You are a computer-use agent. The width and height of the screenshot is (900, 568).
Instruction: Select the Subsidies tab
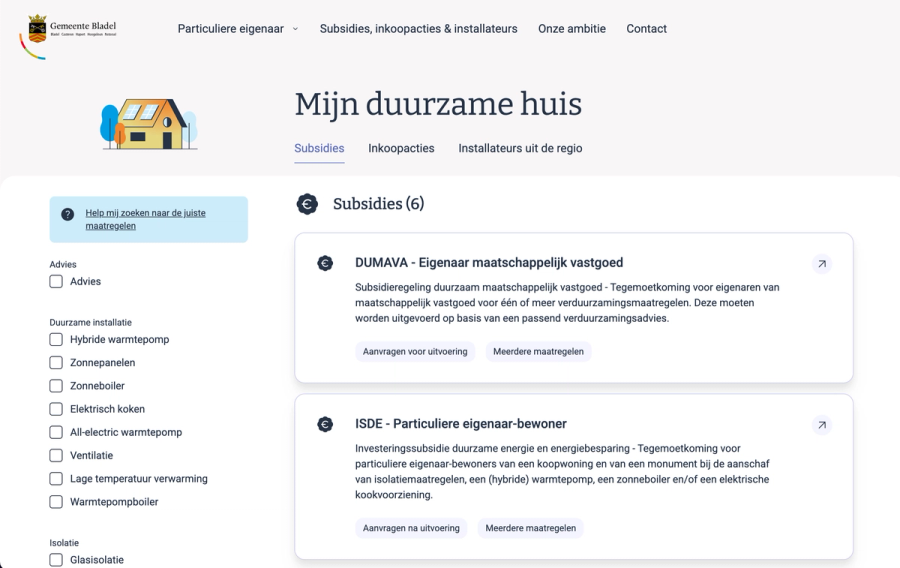point(319,148)
